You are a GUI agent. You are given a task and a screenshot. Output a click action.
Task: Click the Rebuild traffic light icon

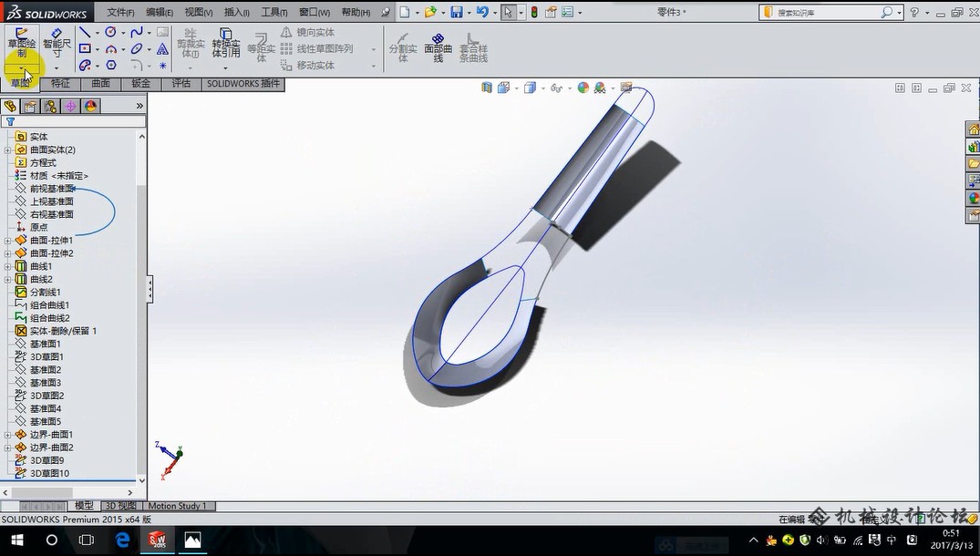(x=534, y=12)
